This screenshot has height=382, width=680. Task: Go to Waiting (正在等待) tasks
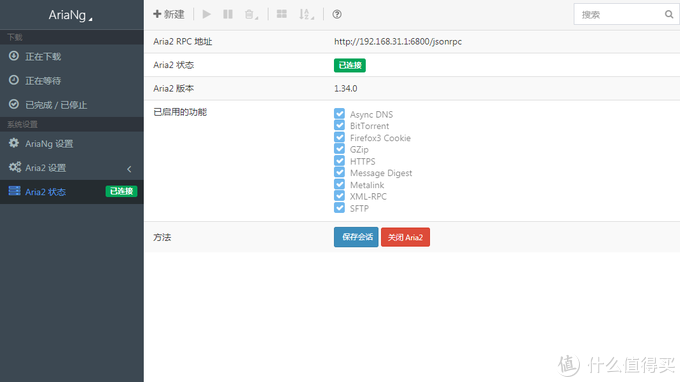pyautogui.click(x=72, y=81)
